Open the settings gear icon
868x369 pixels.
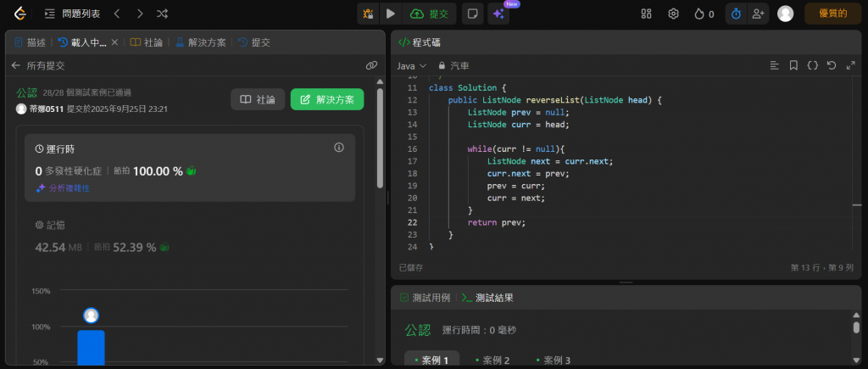[x=674, y=14]
